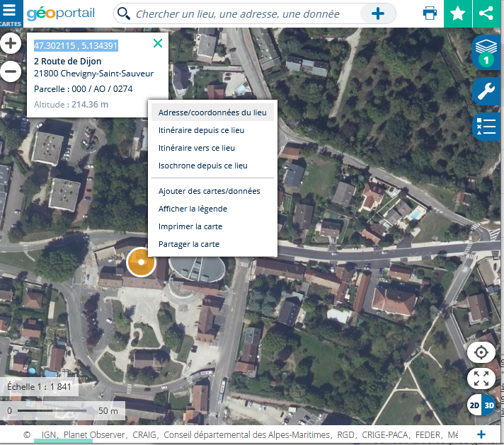This screenshot has height=445, width=504.
Task: Center map on my location
Action: pyautogui.click(x=481, y=352)
